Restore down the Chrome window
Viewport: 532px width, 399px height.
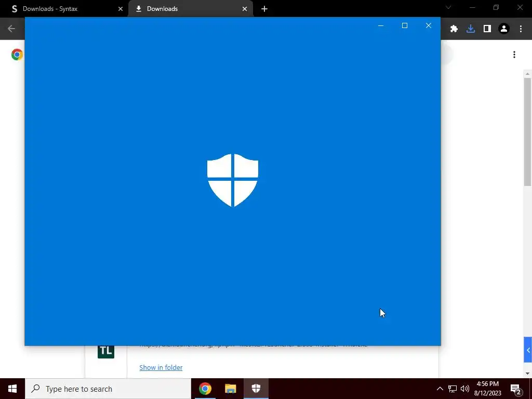pos(496,7)
